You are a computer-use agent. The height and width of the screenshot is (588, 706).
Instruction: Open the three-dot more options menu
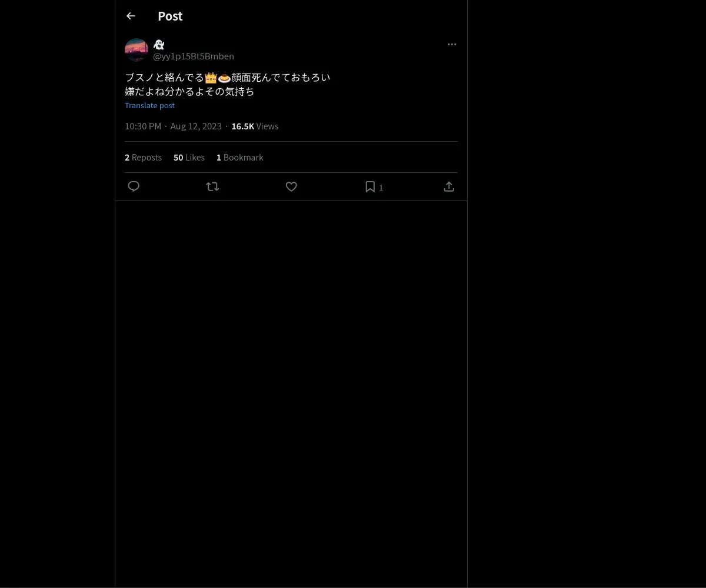pos(452,44)
